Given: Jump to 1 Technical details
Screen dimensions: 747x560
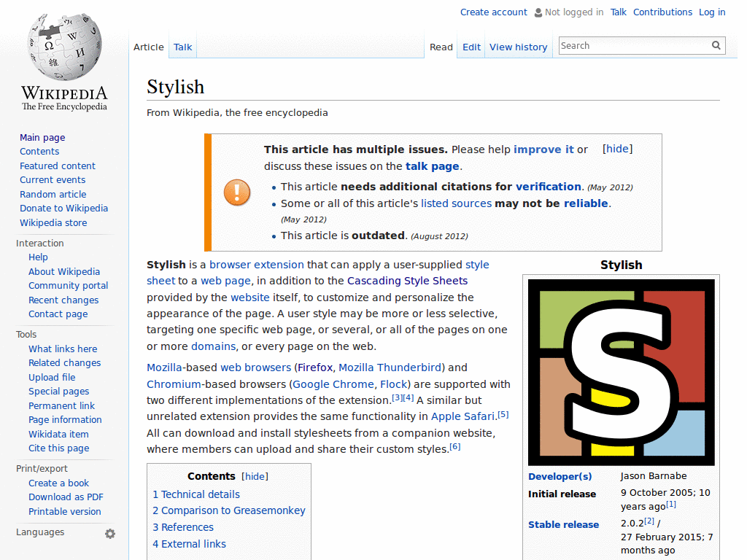Looking at the screenshot, I should coord(196,495).
